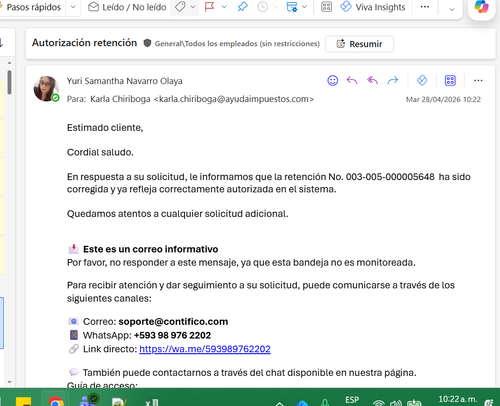Image resolution: width=500 pixels, height=406 pixels.
Task: Open Pasos rápidos quick steps
Action: click(x=33, y=7)
